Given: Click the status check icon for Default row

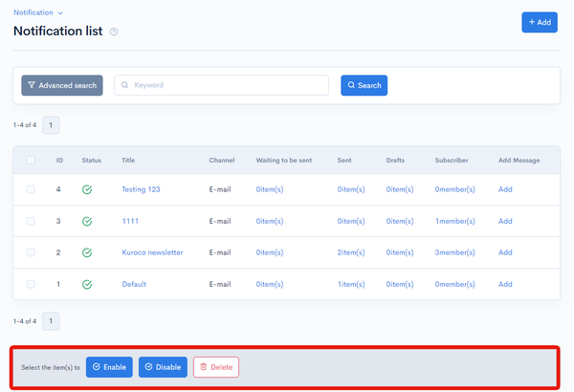Looking at the screenshot, I should click(x=87, y=284).
